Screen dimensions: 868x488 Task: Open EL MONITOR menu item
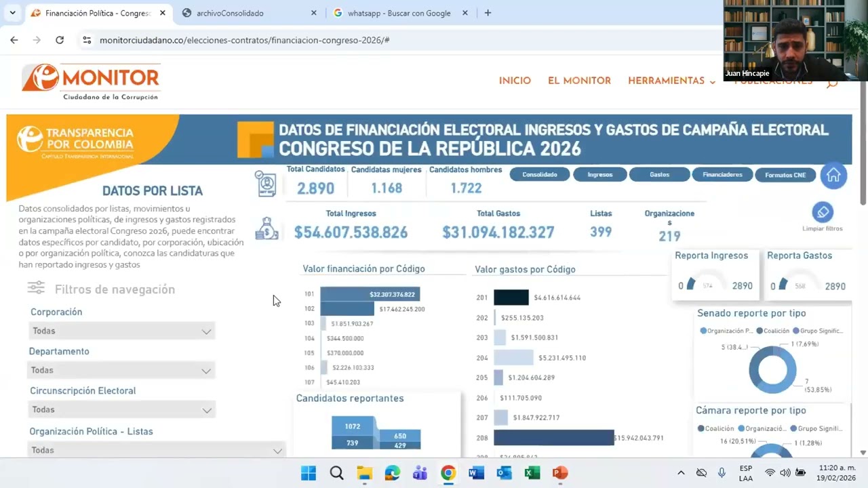579,81
